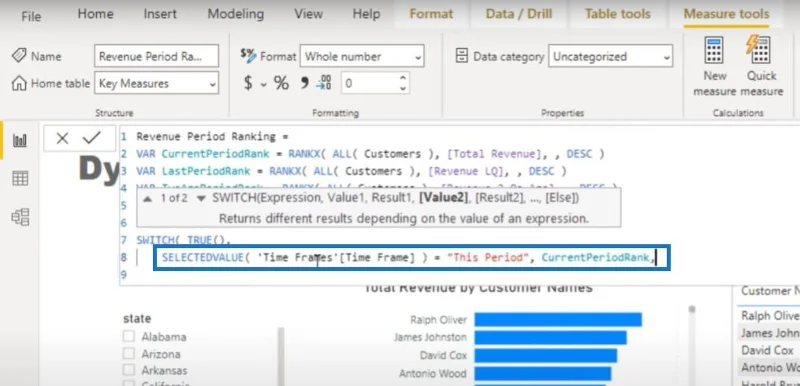Apply percentage format
Image resolution: width=800 pixels, height=386 pixels.
(x=281, y=83)
